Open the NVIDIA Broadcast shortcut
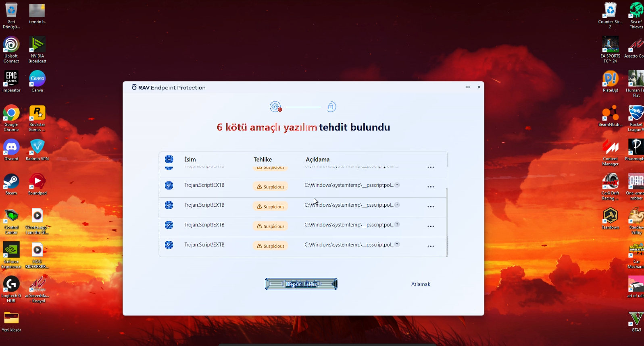Image resolution: width=644 pixels, height=346 pixels. click(37, 50)
